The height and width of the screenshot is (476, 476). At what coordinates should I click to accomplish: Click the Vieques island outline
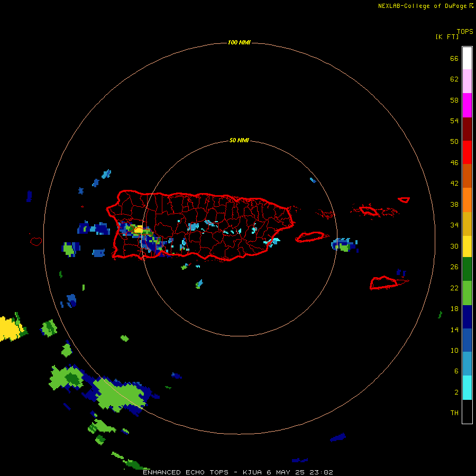[312, 237]
